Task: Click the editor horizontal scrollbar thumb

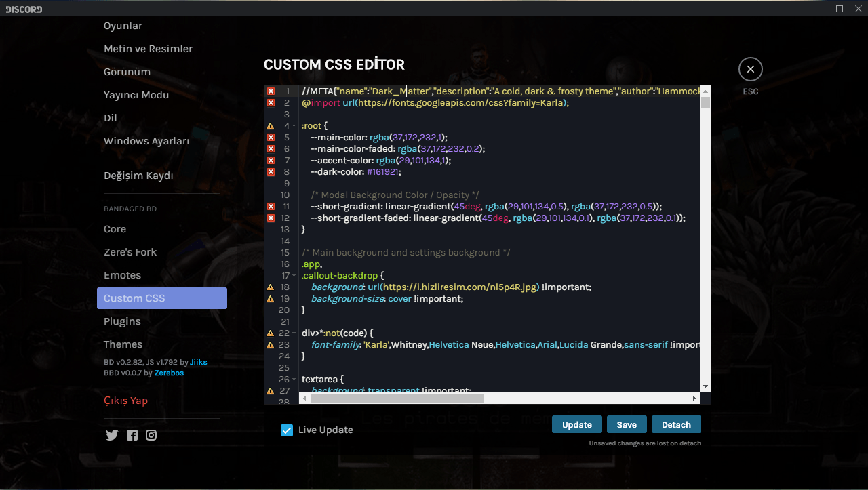Action: [397, 399]
